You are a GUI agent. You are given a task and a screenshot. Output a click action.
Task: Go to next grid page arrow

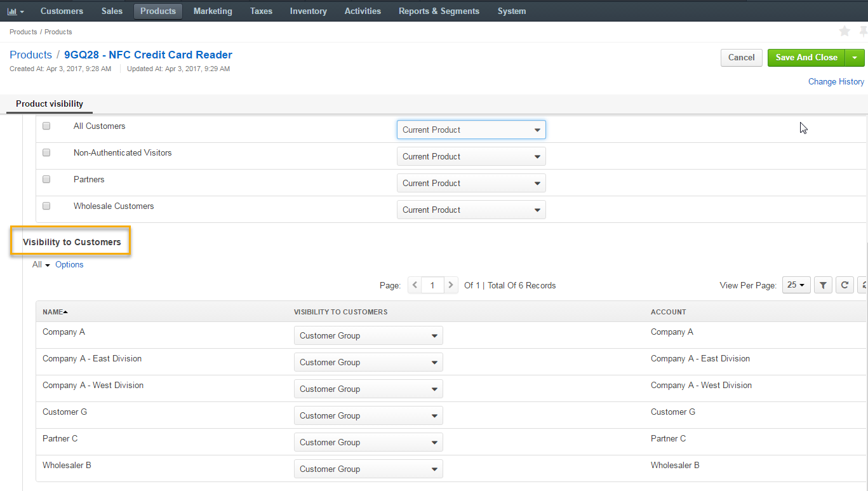[x=451, y=285]
